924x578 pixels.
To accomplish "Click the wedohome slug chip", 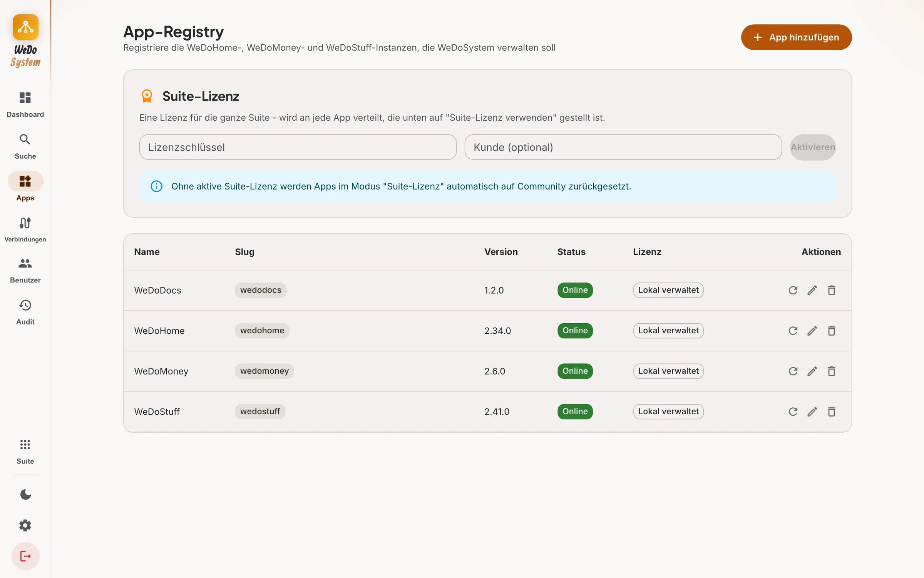I will pyautogui.click(x=262, y=331).
